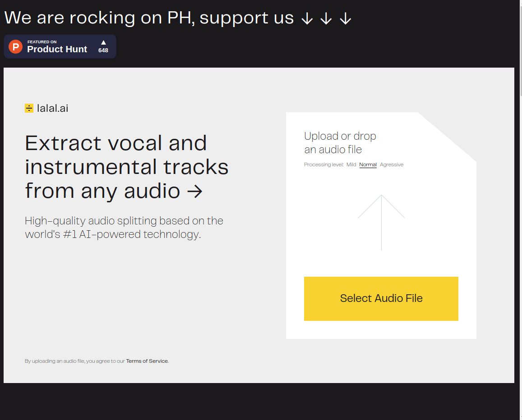The image size is (522, 420).
Task: Select Agressive processing level
Action: click(392, 164)
